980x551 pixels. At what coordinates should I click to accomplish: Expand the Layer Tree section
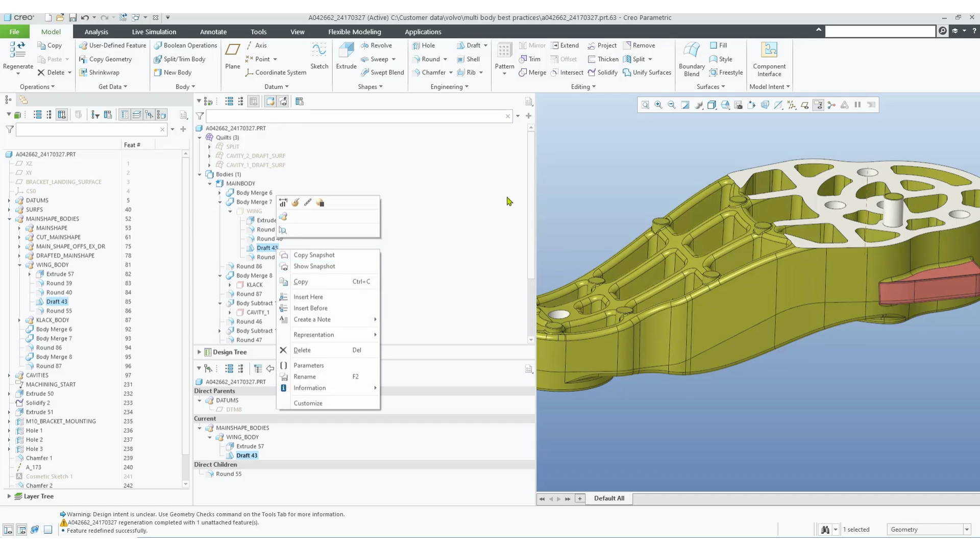pyautogui.click(x=9, y=496)
